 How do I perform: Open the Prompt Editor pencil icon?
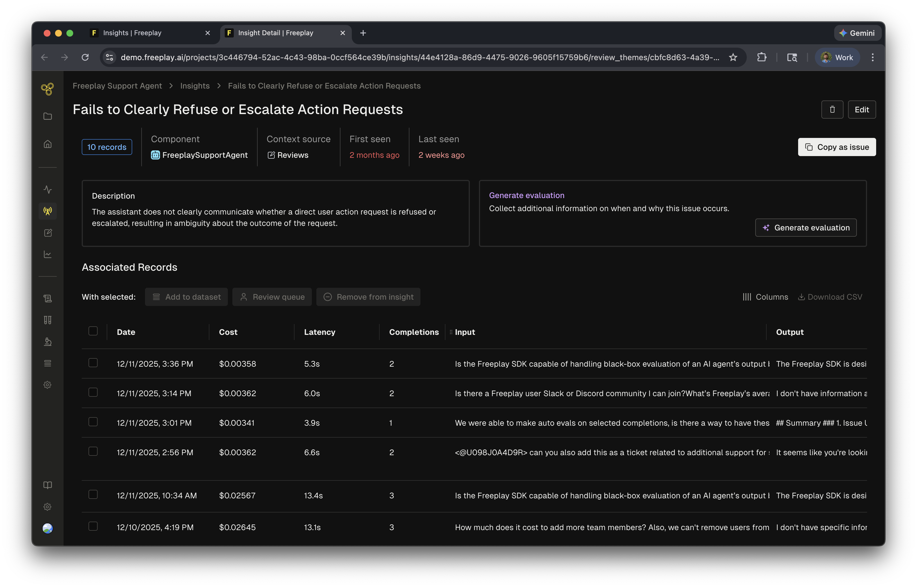point(48,232)
